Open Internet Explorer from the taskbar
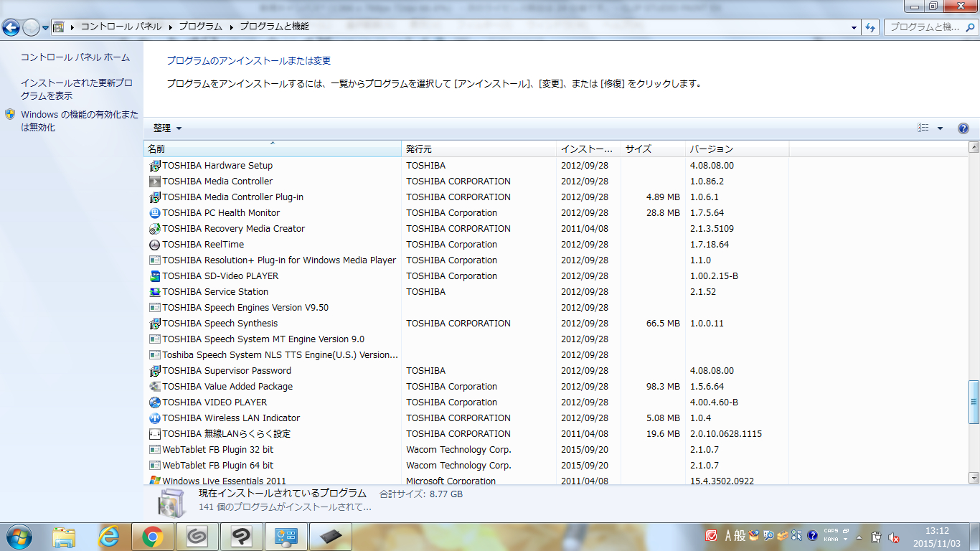This screenshot has width=980, height=551. pyautogui.click(x=108, y=536)
